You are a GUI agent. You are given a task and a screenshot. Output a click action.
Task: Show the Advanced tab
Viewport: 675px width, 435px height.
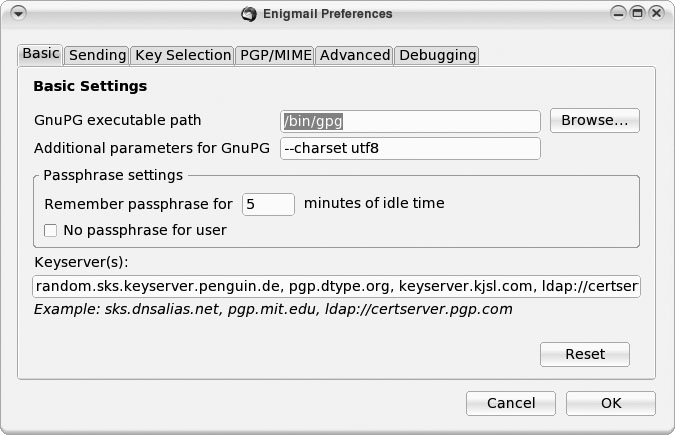point(355,55)
